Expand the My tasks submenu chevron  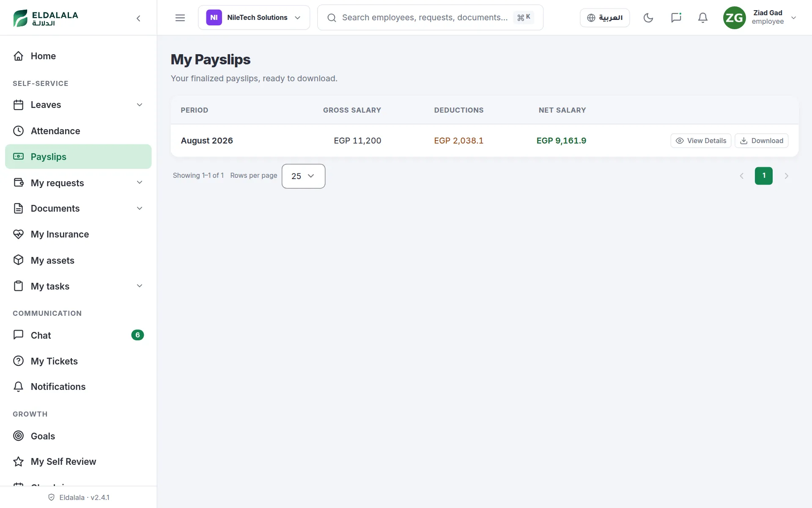(x=140, y=286)
